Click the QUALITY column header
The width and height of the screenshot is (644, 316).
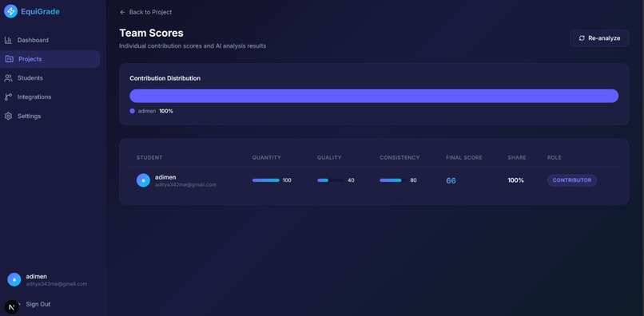pyautogui.click(x=329, y=157)
